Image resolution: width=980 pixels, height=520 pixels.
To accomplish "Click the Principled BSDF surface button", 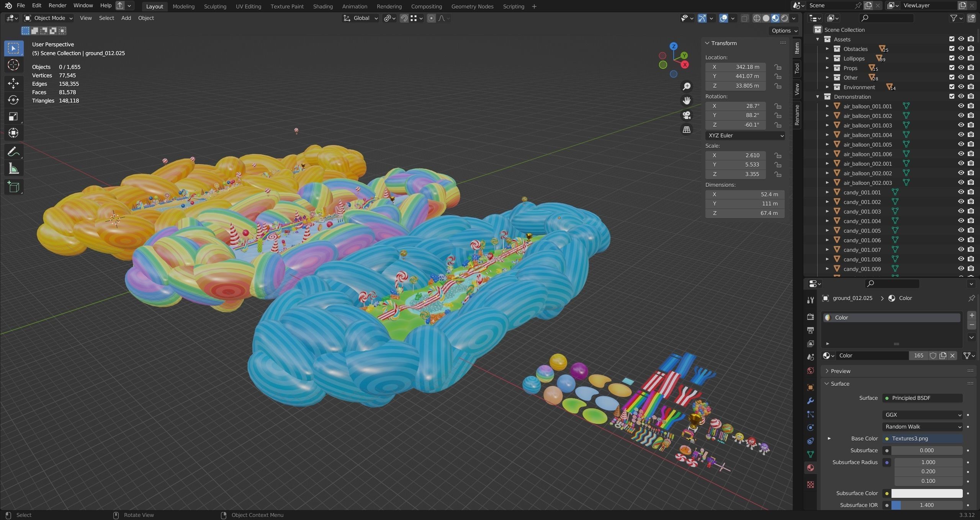I will pos(923,398).
